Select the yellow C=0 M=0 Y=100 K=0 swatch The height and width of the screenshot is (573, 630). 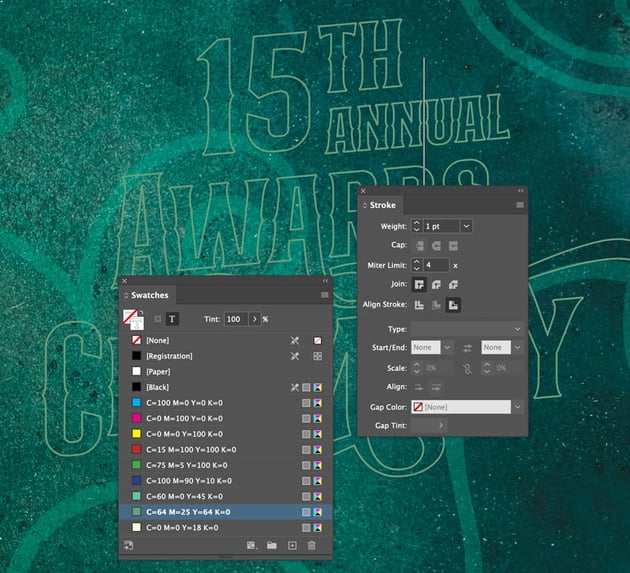pyautogui.click(x=225, y=434)
